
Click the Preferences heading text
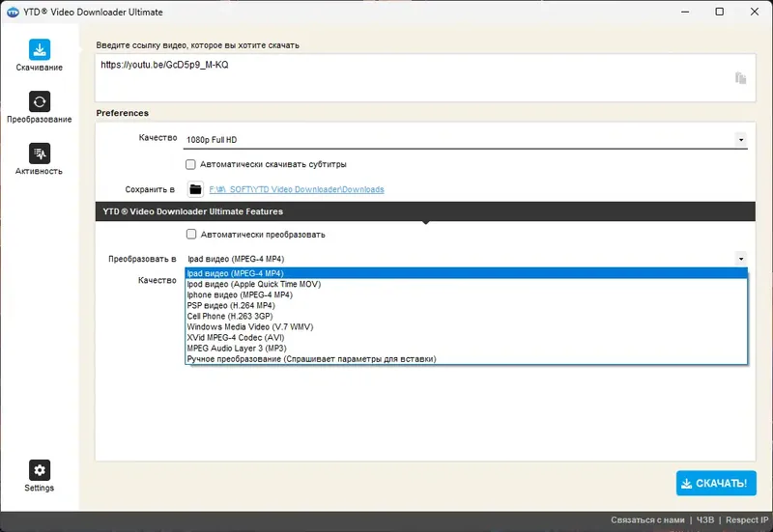pyautogui.click(x=123, y=113)
